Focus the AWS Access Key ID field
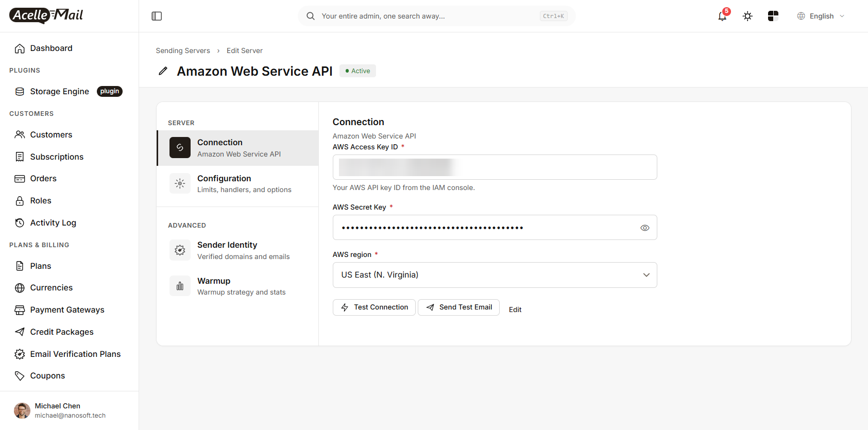868x430 pixels. 495,167
